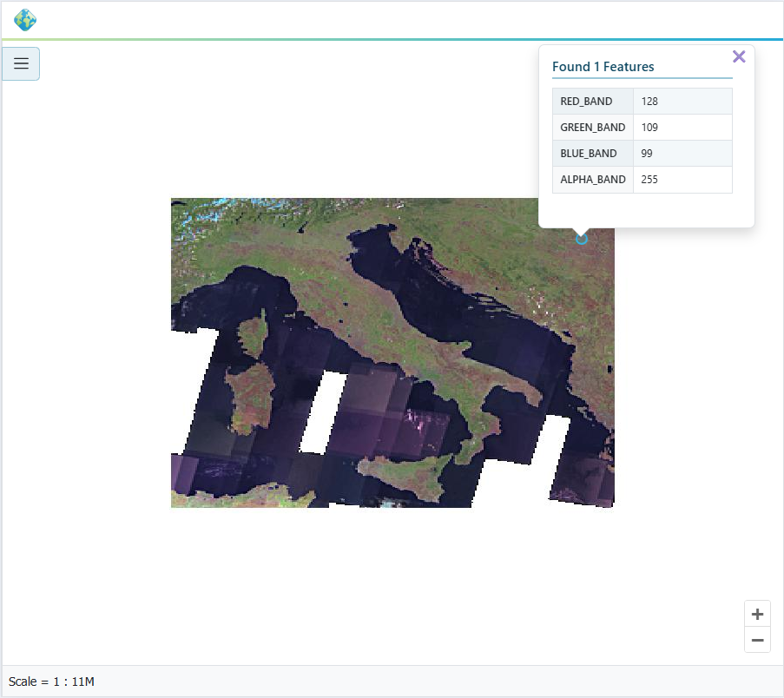
Task: Click the GREEN_BAND value 109
Action: point(649,128)
